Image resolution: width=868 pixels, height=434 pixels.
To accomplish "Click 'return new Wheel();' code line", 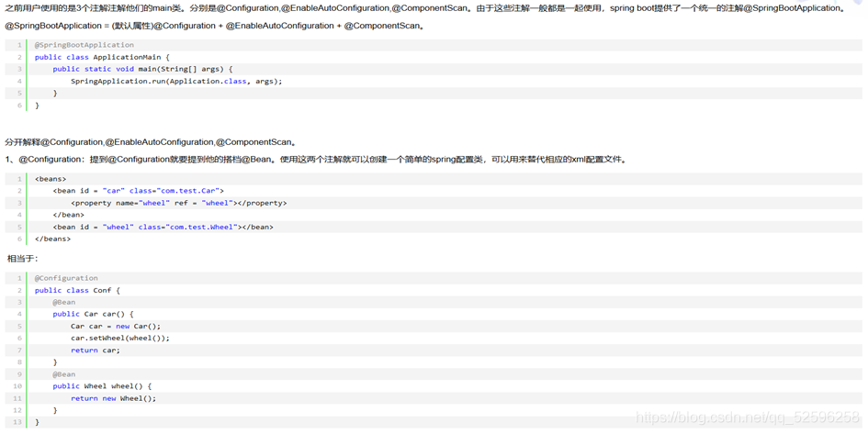I will pos(114,398).
